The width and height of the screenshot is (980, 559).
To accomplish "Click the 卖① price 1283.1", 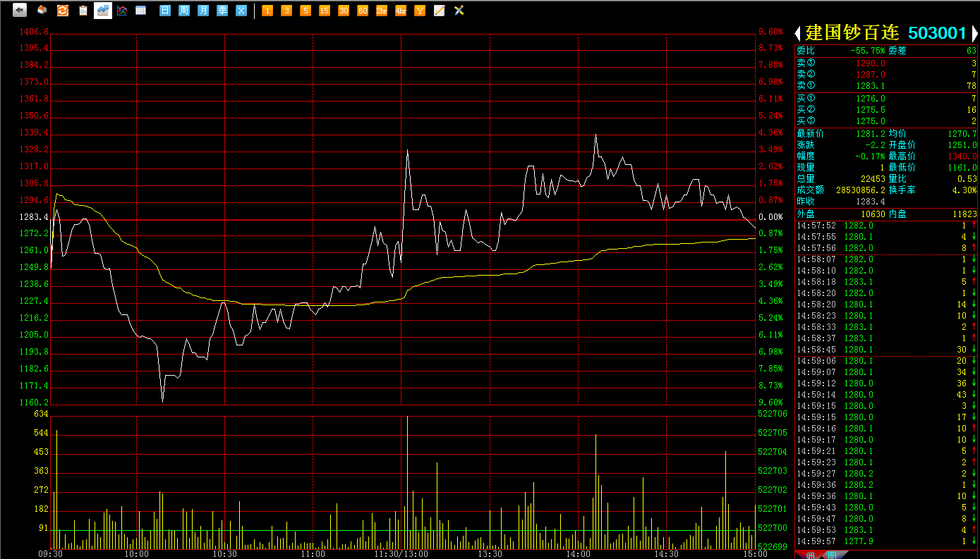I will 870,86.
